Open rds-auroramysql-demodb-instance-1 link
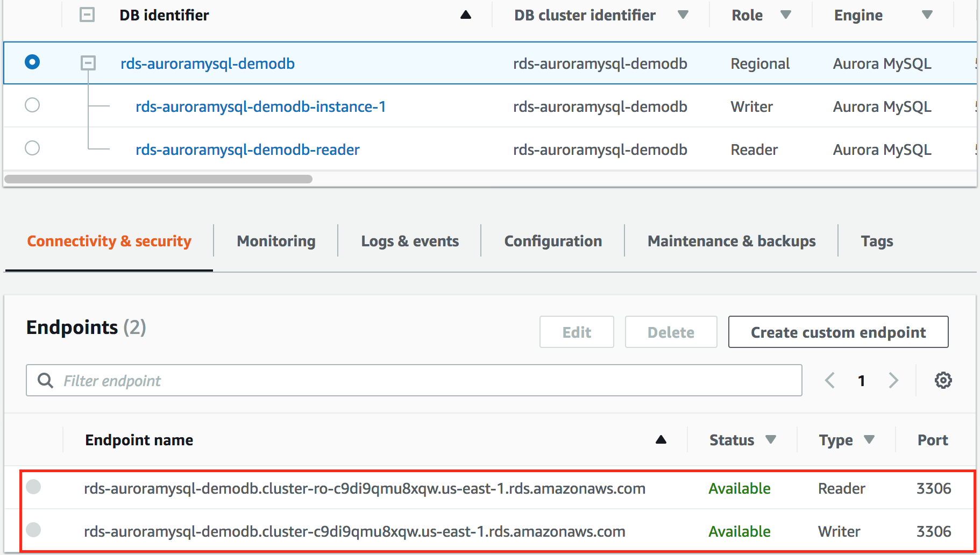 pos(261,106)
